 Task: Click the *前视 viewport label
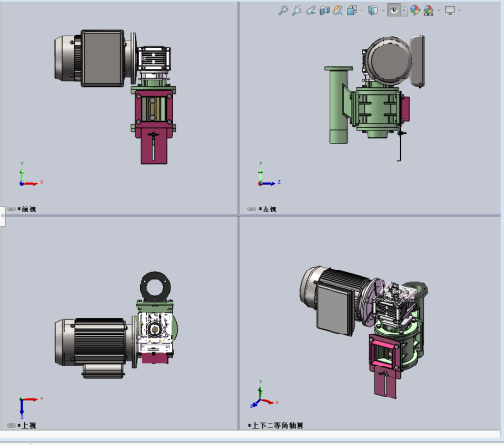click(x=27, y=209)
